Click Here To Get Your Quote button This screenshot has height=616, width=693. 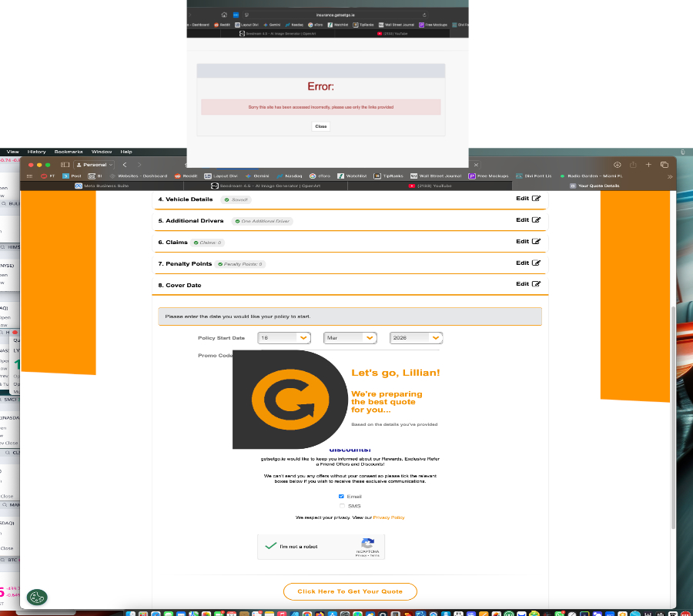pyautogui.click(x=350, y=591)
